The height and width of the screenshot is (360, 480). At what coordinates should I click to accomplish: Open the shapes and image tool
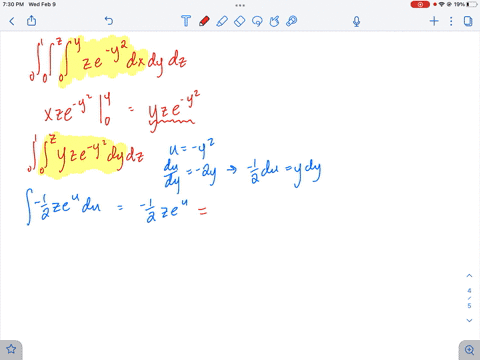[274, 21]
